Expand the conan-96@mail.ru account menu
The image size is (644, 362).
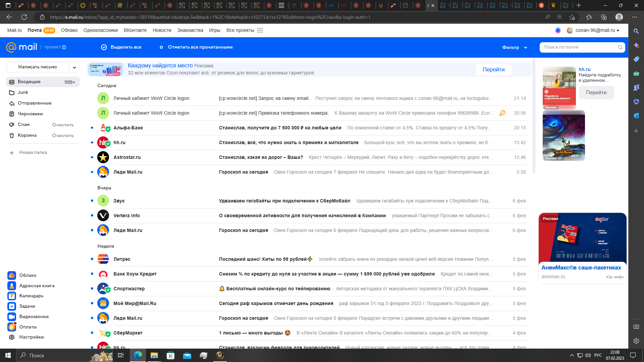tap(593, 31)
